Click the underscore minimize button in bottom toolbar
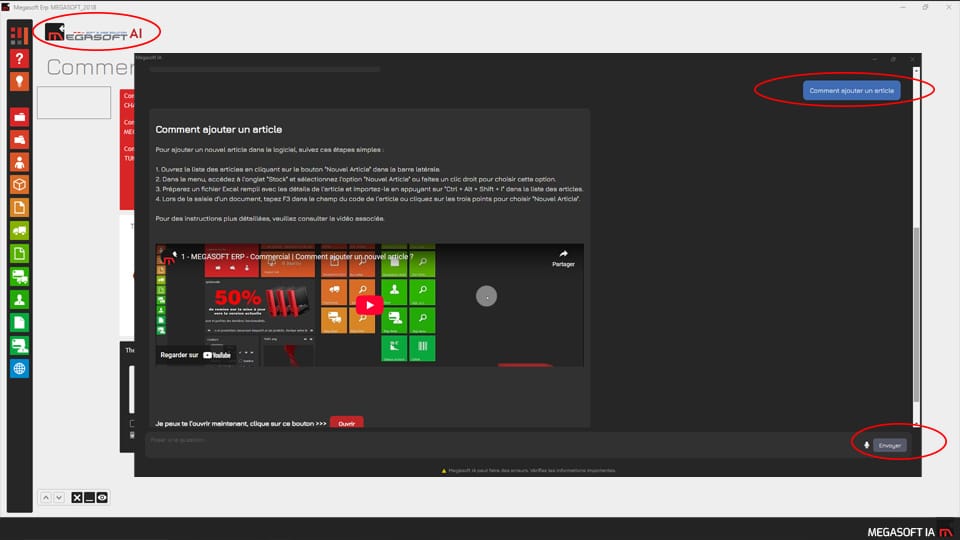The image size is (960, 540). [89, 497]
